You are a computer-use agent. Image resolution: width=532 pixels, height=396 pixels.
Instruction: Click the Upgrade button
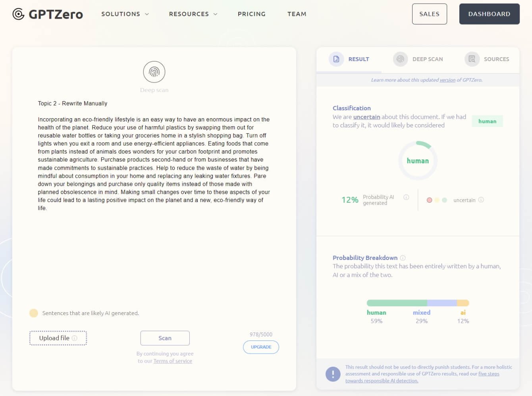[x=261, y=347]
